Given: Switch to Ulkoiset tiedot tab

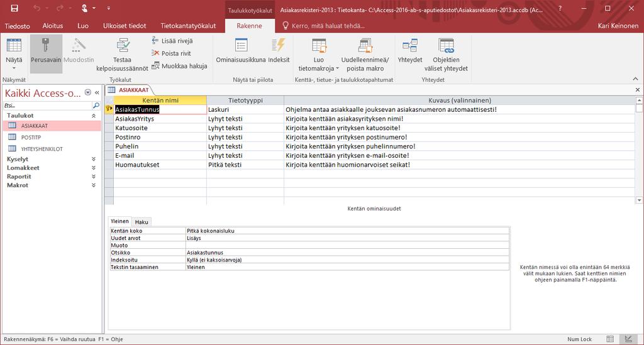Looking at the screenshot, I should (x=125, y=26).
